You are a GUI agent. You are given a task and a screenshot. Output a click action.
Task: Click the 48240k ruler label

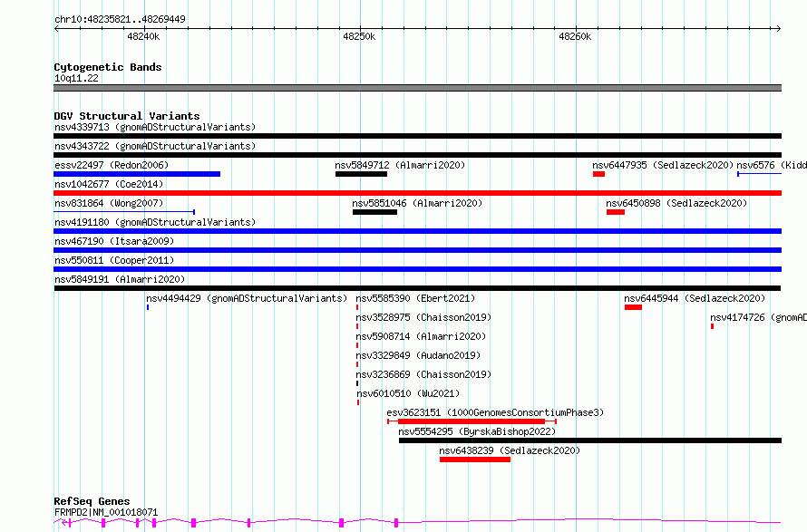(x=143, y=36)
